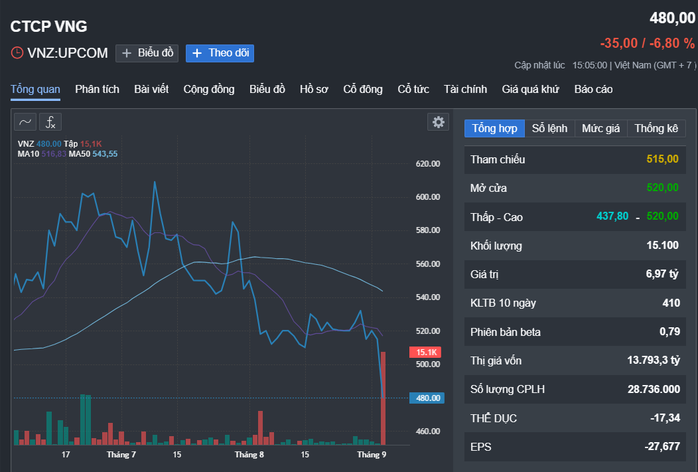
Task: Open the Giá quá khứ tab
Action: pos(530,90)
